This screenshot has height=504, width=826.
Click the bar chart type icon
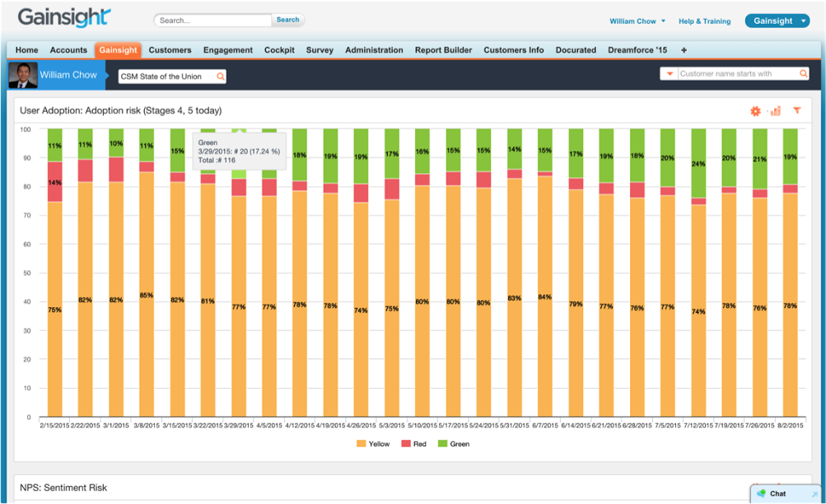775,111
